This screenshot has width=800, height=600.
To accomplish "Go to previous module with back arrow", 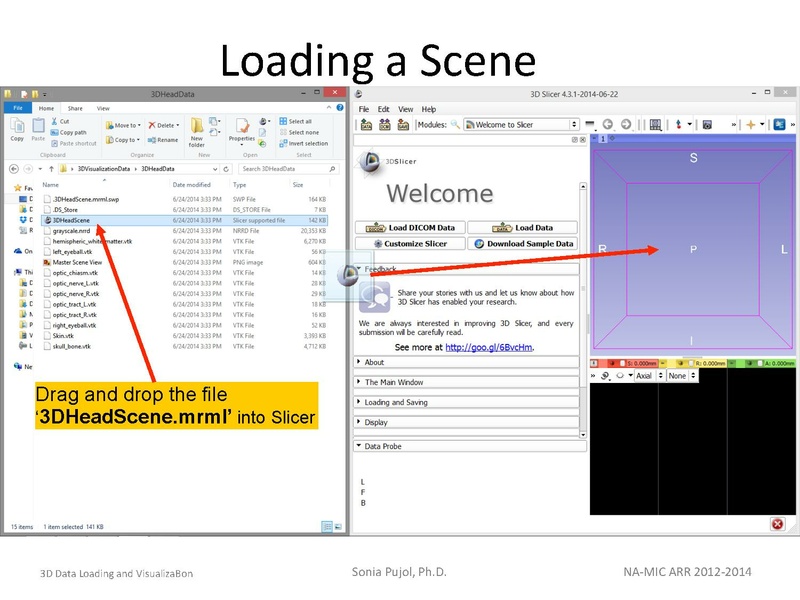I will coord(608,124).
